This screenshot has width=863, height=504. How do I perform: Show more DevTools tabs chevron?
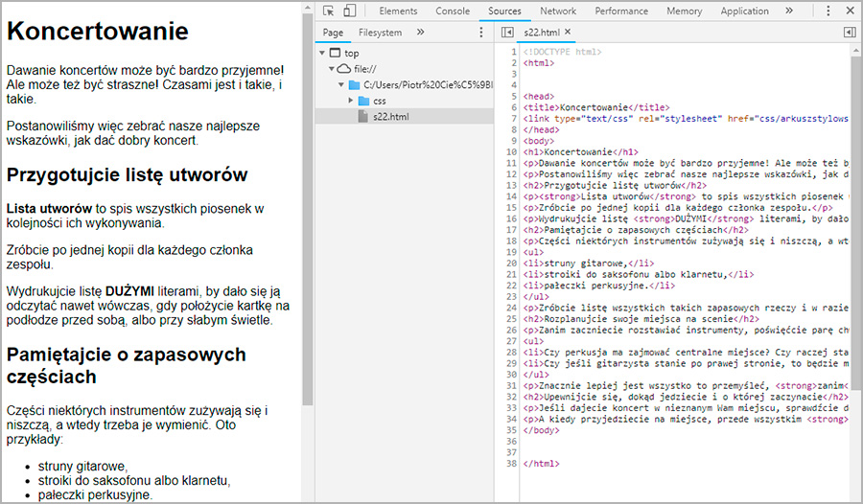pos(789,11)
